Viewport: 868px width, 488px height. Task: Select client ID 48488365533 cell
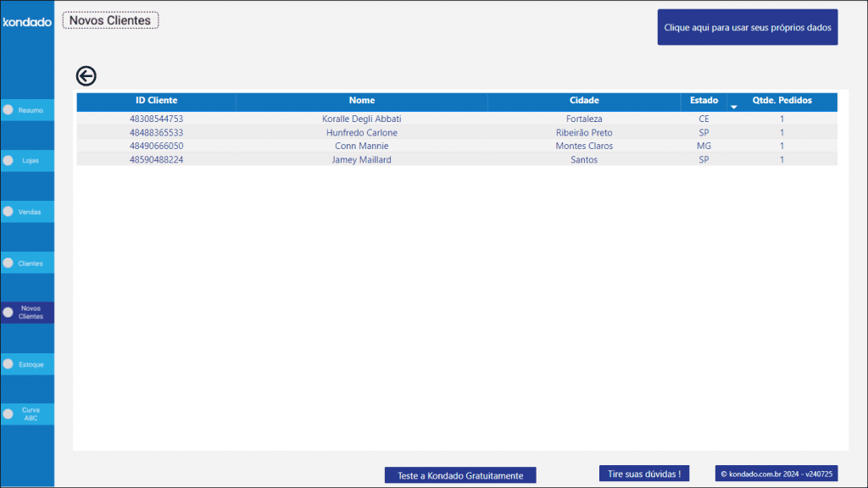tap(156, 133)
